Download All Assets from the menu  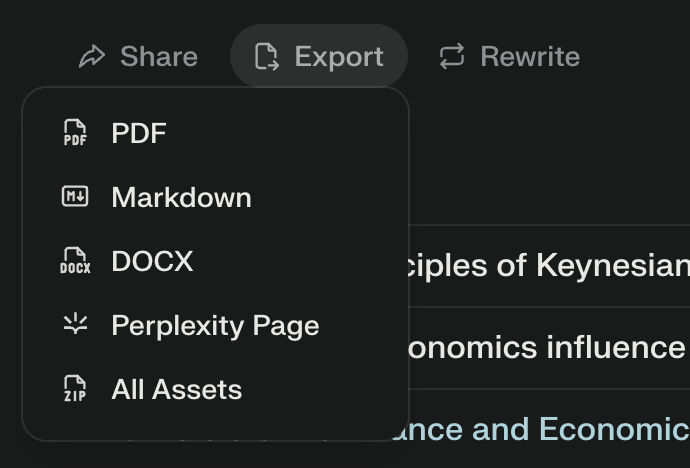176,389
